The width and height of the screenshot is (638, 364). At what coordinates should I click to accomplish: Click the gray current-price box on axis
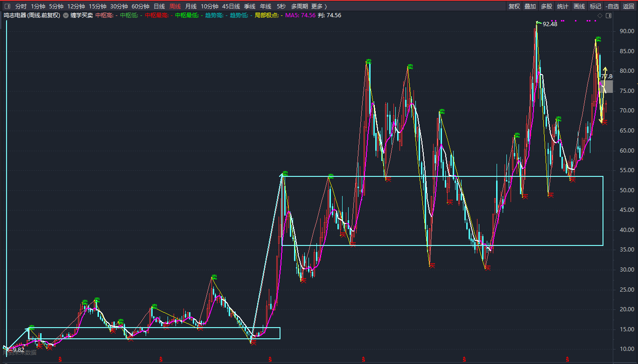606,87
